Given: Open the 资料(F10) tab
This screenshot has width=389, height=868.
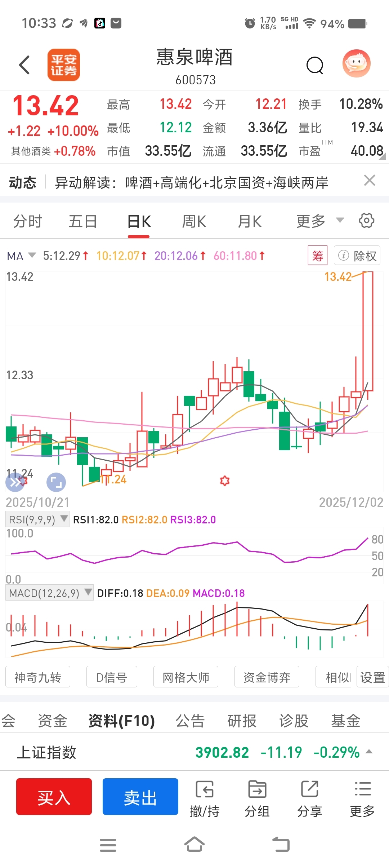Looking at the screenshot, I should [x=122, y=721].
